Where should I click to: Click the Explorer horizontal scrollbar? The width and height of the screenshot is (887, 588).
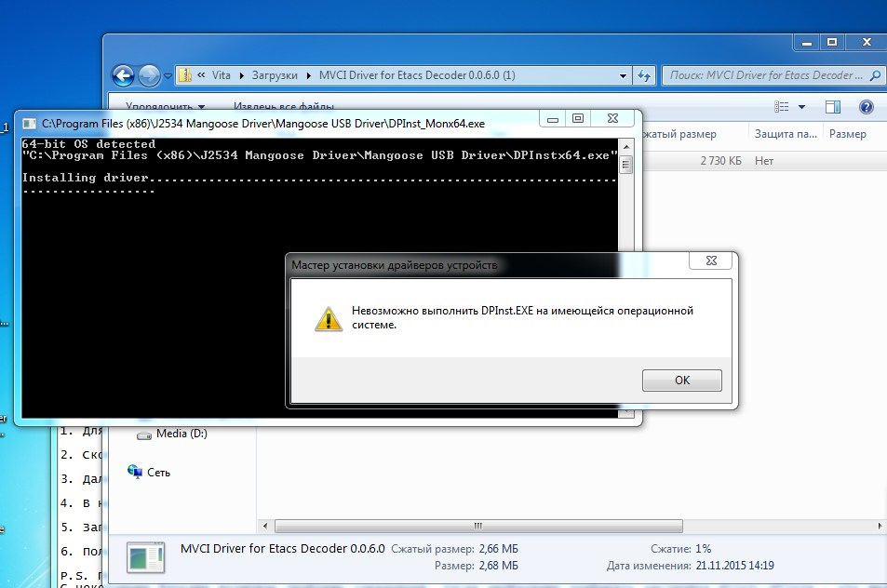point(475,525)
